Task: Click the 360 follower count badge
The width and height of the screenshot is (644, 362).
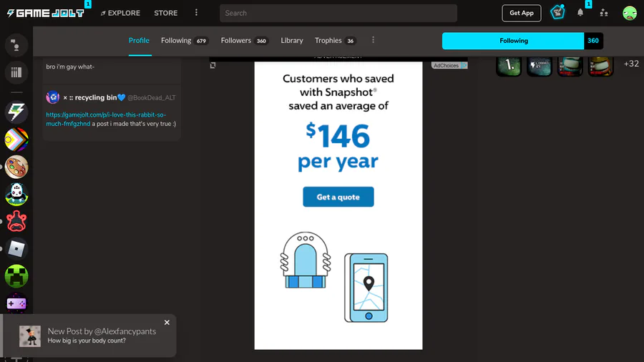Action: tap(593, 41)
